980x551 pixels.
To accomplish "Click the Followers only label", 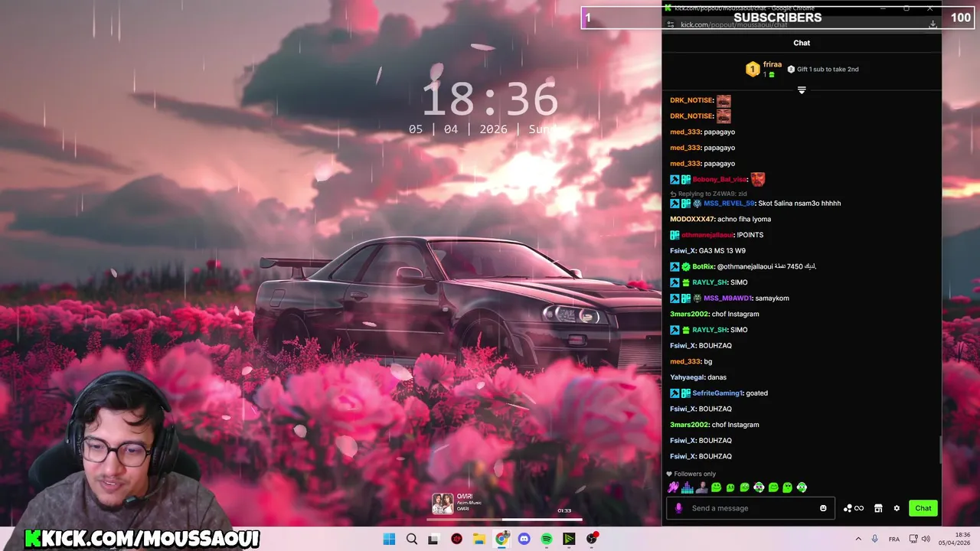I will point(694,474).
